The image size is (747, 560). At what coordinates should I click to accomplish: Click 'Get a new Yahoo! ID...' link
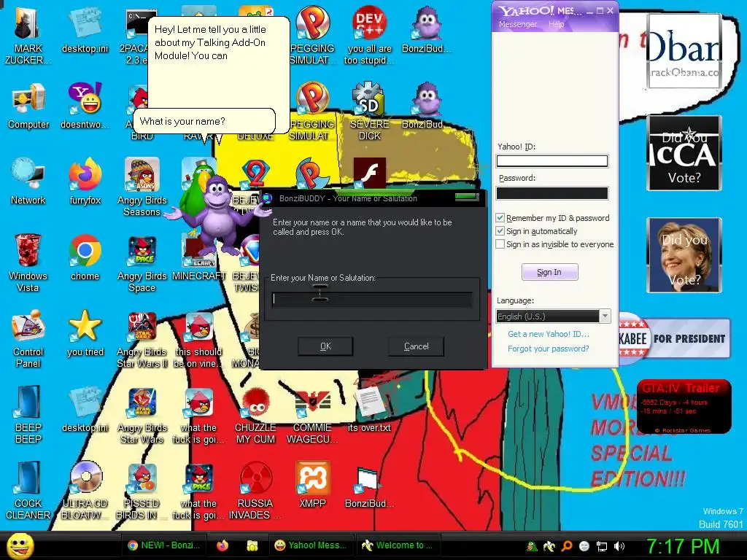[549, 334]
